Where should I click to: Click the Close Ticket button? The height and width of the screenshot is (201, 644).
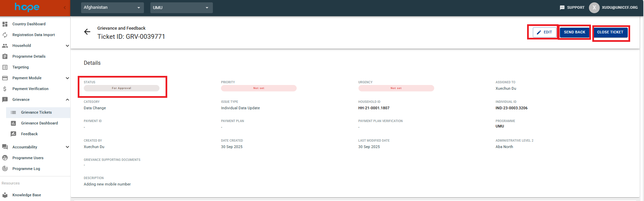(610, 32)
